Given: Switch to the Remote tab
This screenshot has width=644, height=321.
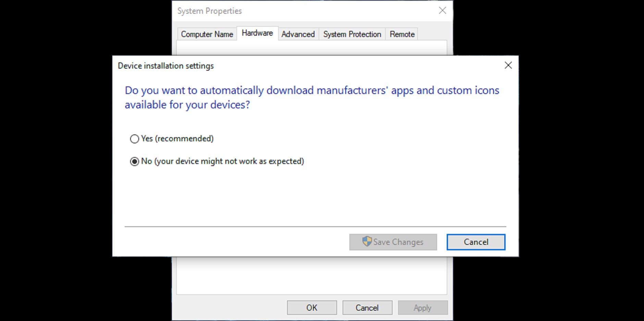Looking at the screenshot, I should (402, 34).
